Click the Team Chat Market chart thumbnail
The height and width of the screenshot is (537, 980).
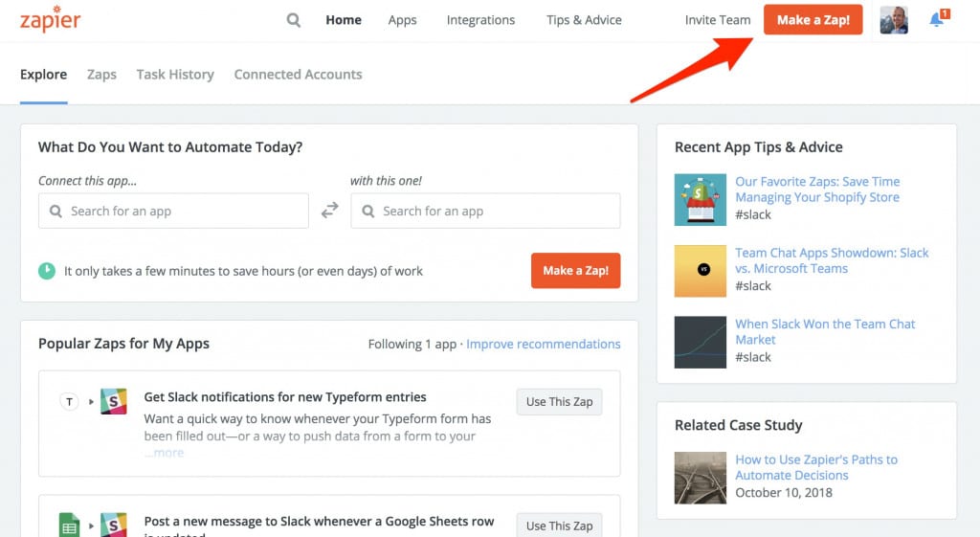point(700,342)
